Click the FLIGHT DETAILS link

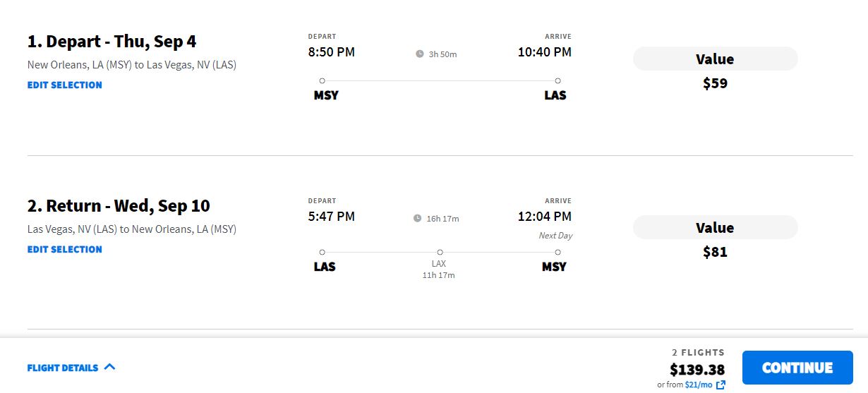point(63,368)
